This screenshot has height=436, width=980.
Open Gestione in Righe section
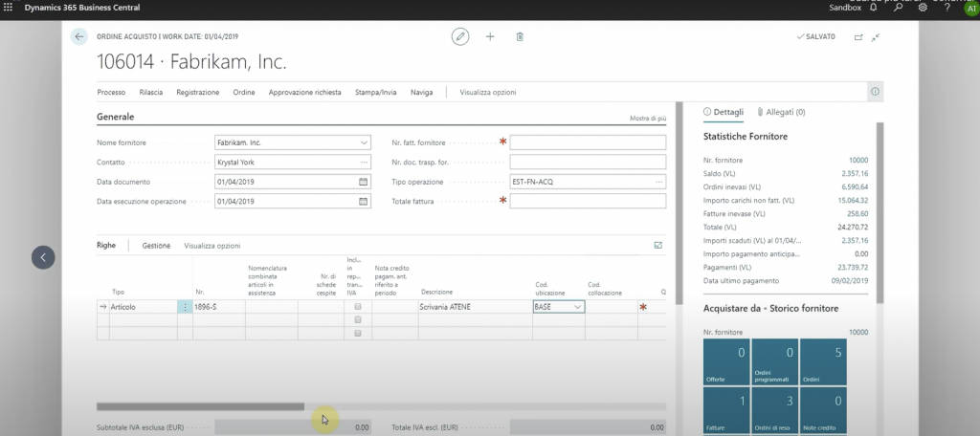pos(156,246)
